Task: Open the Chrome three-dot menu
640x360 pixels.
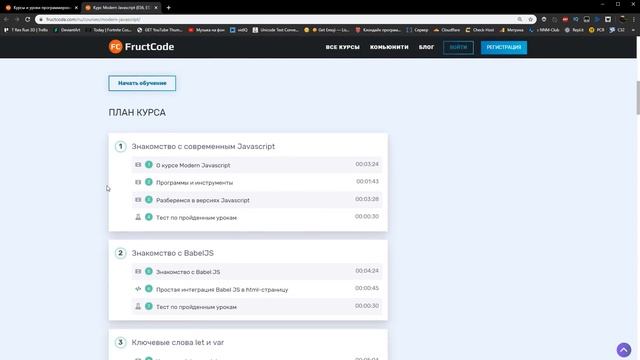Action: tap(634, 19)
